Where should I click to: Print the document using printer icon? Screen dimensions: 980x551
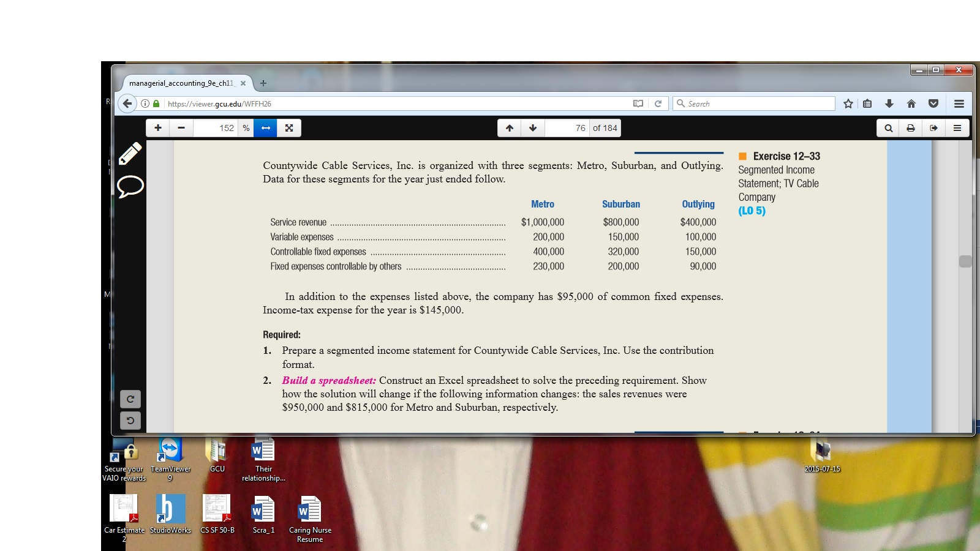pos(911,128)
